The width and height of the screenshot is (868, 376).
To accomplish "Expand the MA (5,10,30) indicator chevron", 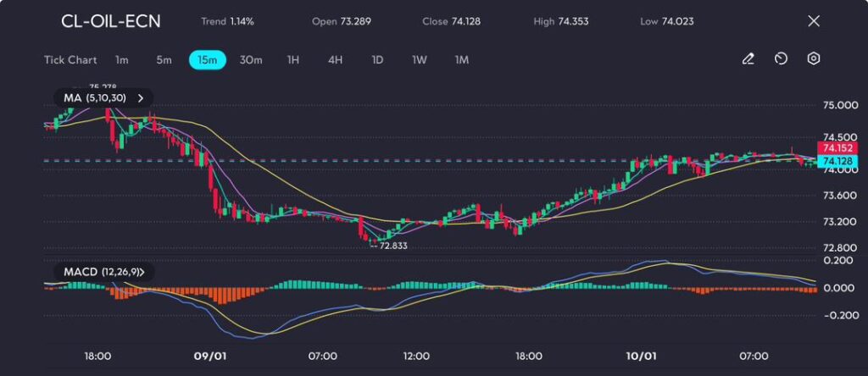I will pos(141,98).
